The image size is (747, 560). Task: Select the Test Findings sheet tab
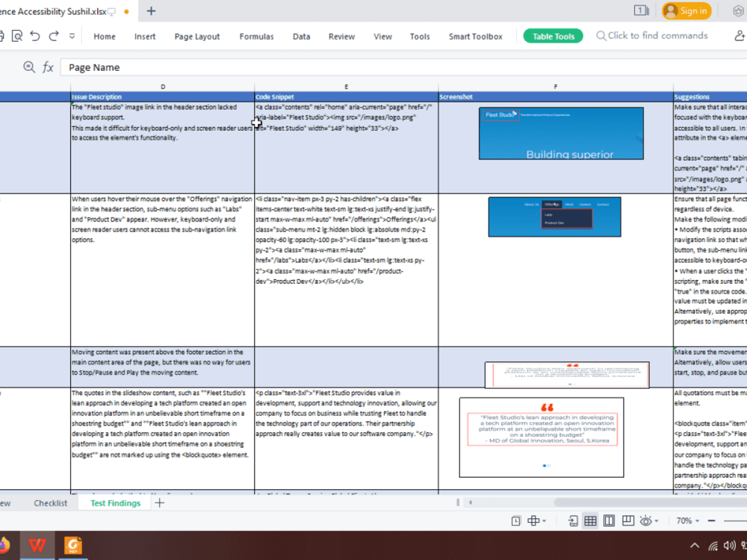point(115,503)
